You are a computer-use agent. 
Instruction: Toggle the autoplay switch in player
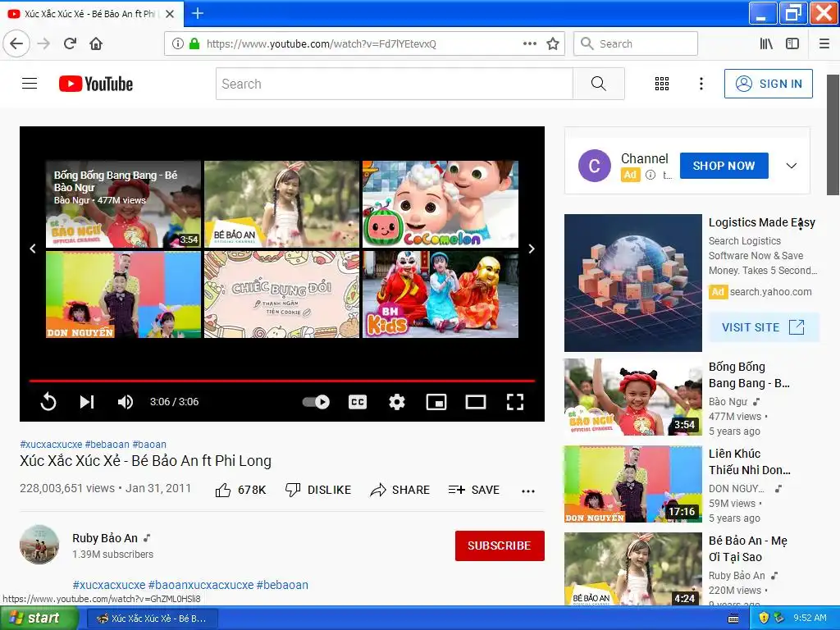[316, 402]
